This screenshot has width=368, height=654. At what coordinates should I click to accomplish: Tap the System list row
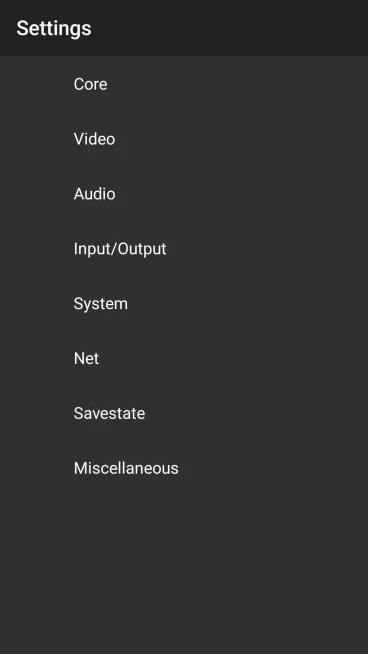pos(184,303)
